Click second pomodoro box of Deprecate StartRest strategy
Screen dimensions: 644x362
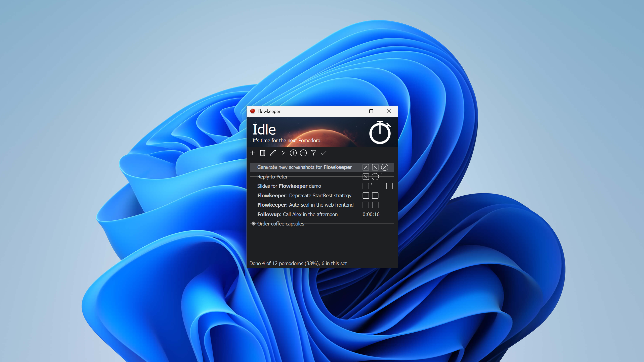tap(375, 196)
